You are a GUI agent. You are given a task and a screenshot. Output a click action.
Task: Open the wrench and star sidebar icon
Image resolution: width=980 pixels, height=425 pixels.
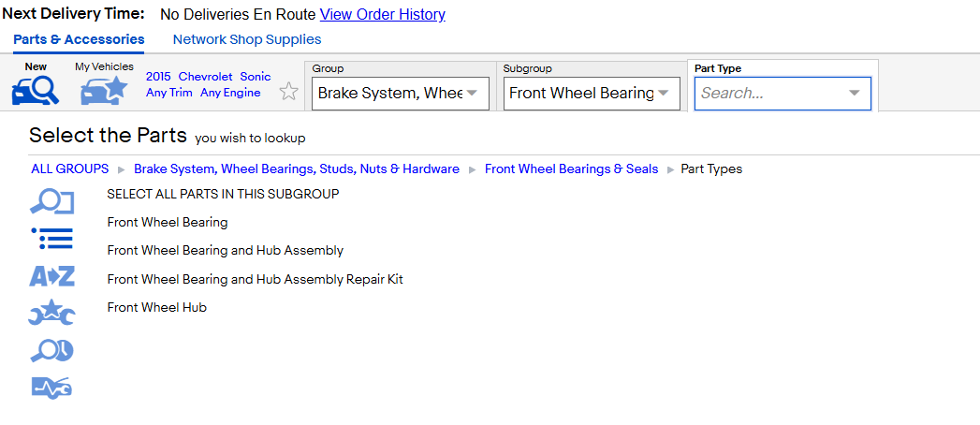[x=51, y=313]
